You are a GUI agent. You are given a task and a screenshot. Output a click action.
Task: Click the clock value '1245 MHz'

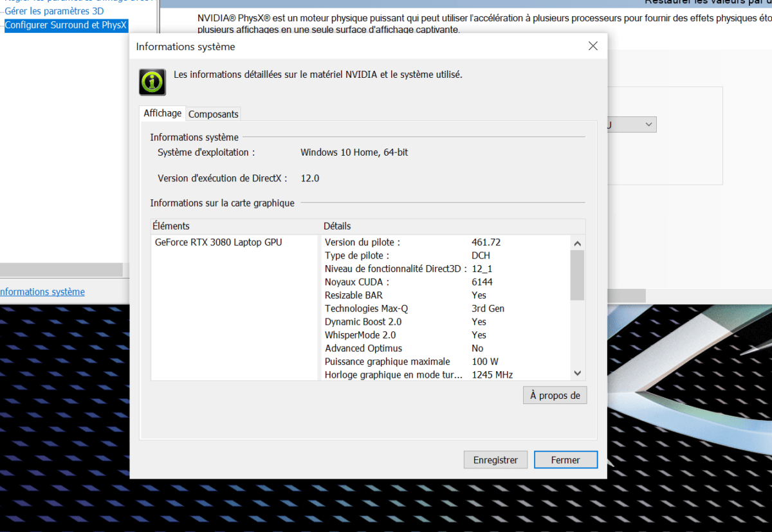click(x=492, y=375)
